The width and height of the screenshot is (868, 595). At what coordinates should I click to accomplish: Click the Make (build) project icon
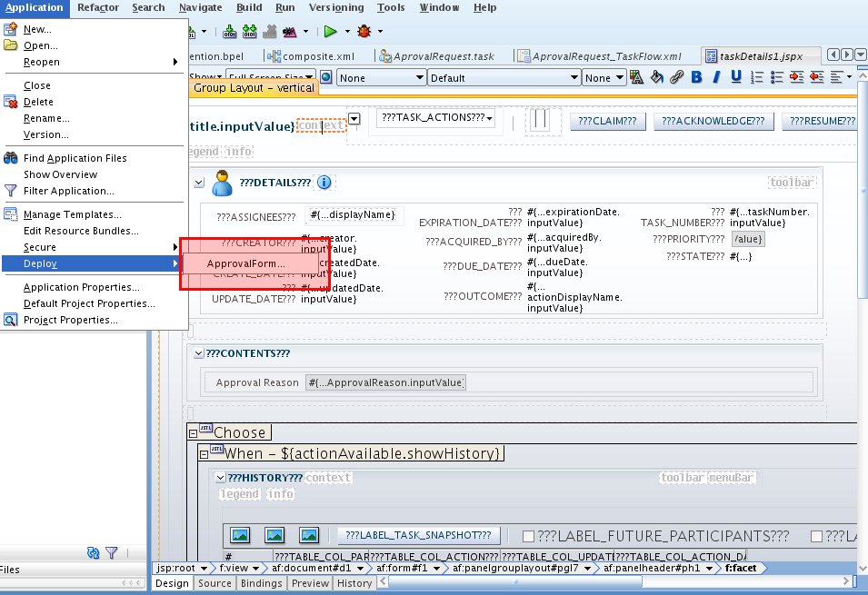pos(230,32)
